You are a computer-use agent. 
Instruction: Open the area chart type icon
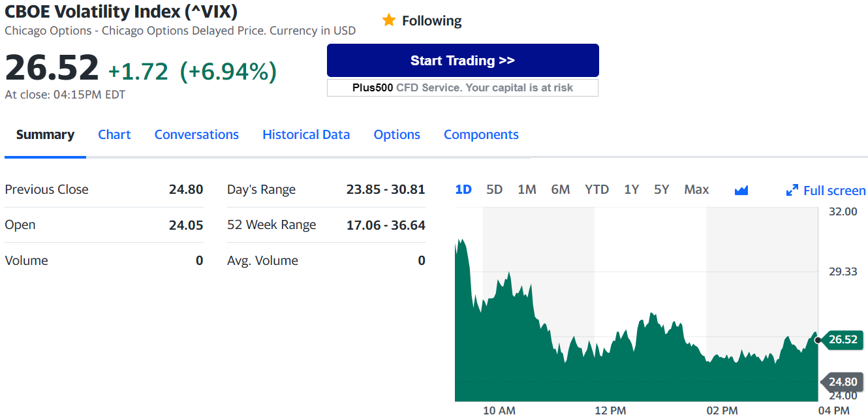coord(741,190)
